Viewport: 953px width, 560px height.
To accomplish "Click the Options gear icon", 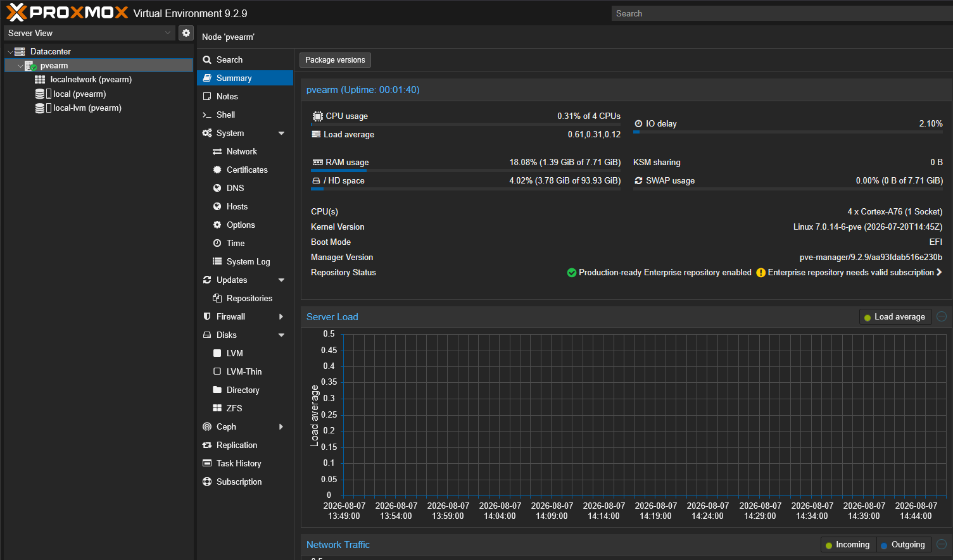I will [x=217, y=225].
